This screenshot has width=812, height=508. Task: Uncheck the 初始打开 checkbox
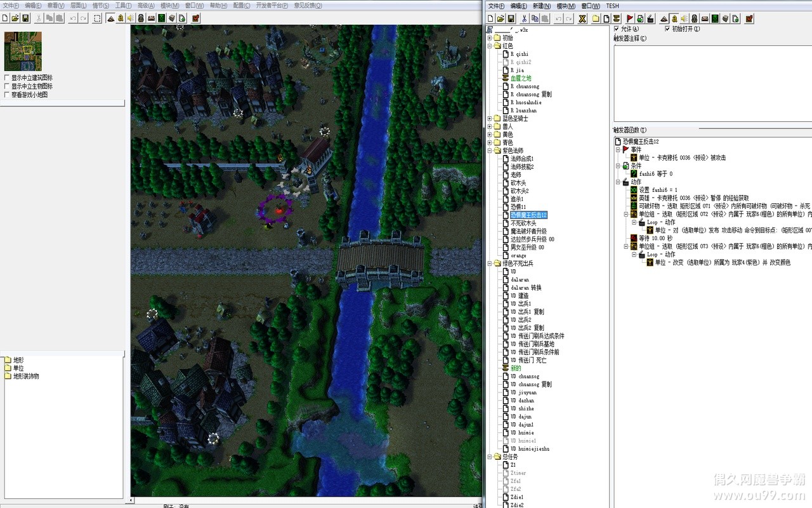tap(667, 29)
